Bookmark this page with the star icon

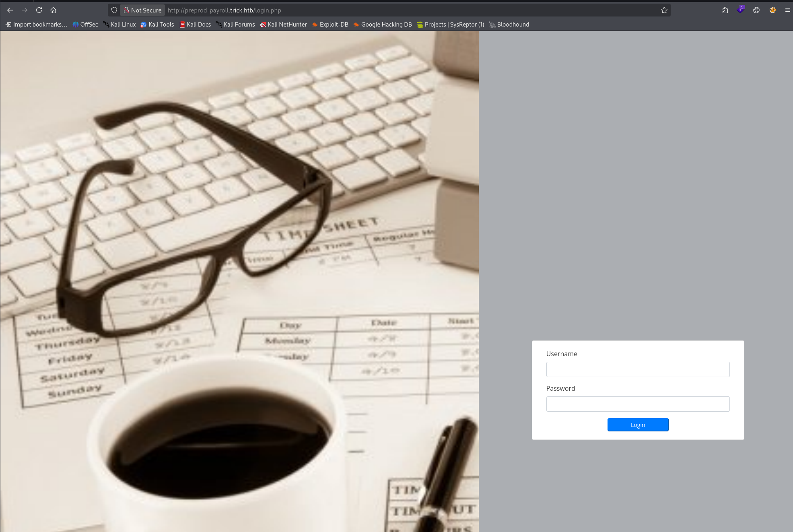664,10
